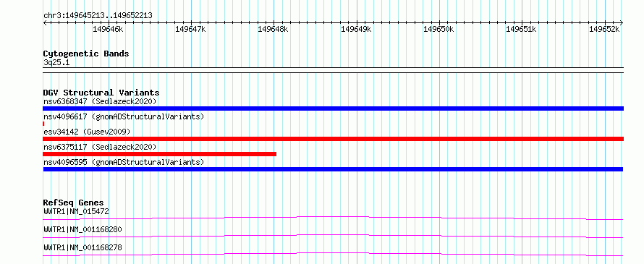The height and width of the screenshot is (264, 644).
Task: Open variant nsv6368347 (Sedlazeck2020) label
Action: [100, 101]
